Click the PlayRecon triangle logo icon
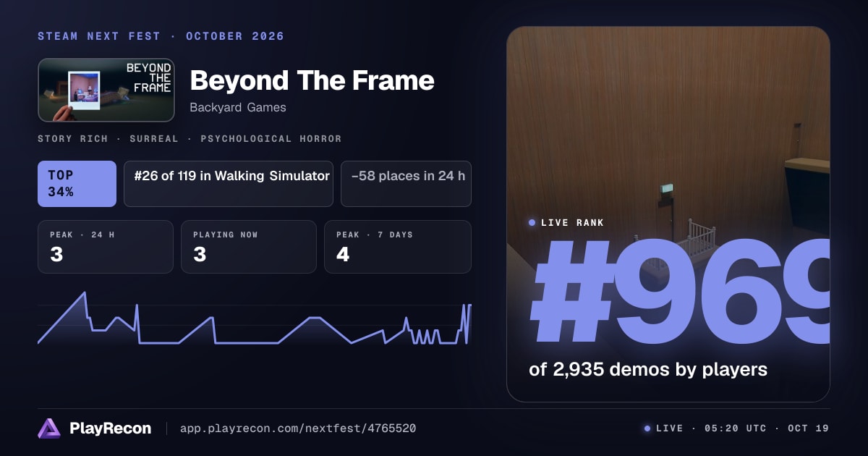868x456 pixels. (x=49, y=428)
